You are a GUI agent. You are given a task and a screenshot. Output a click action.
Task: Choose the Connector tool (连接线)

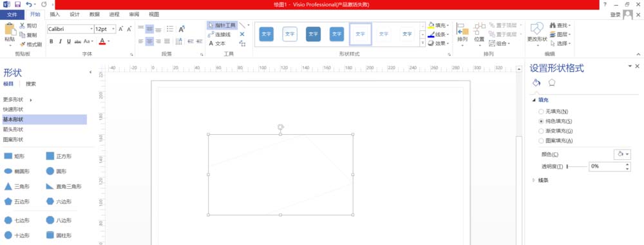click(220, 34)
